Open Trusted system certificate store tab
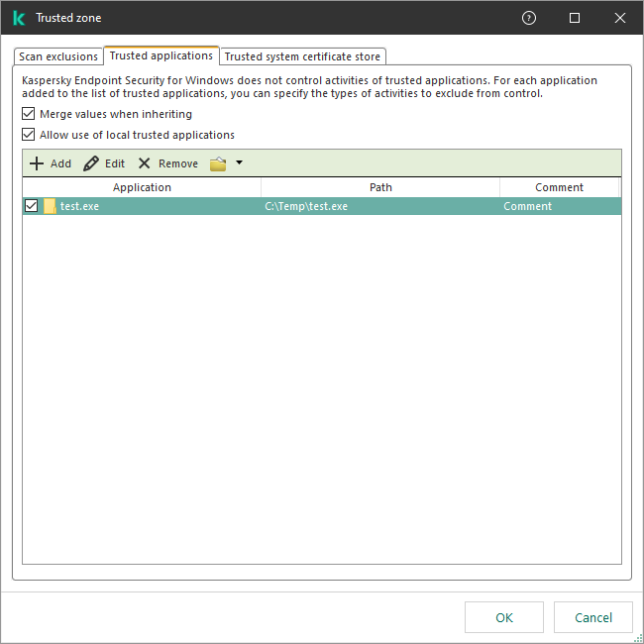644x644 pixels. click(x=302, y=56)
